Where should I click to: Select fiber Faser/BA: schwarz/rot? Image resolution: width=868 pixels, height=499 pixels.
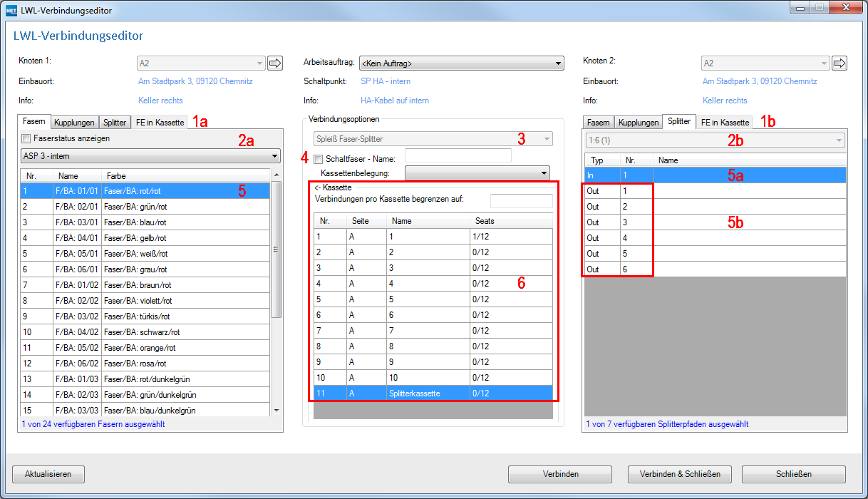click(x=145, y=331)
